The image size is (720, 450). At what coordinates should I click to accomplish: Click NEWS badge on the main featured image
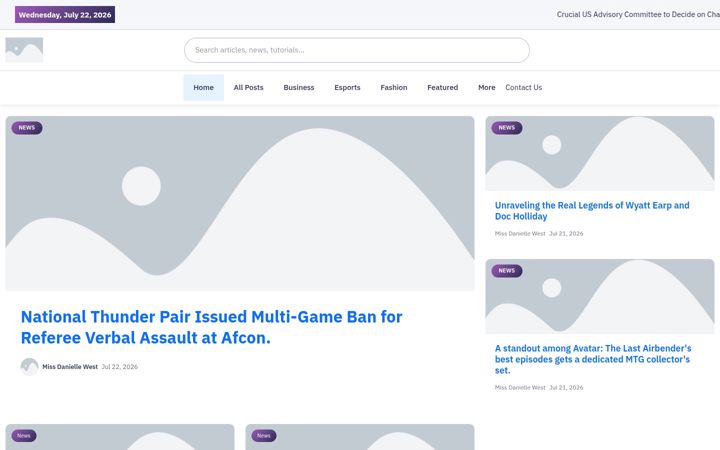(27, 128)
